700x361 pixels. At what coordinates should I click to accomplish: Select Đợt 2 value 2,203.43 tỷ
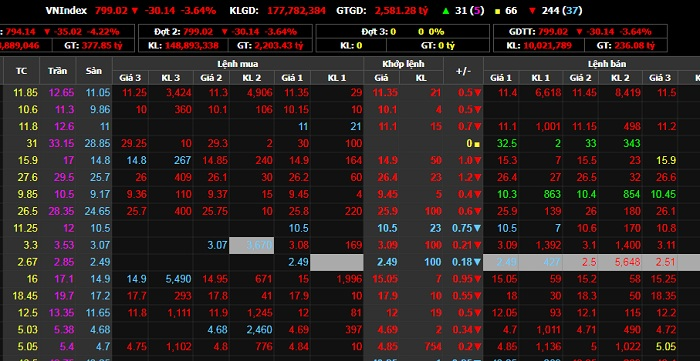[278, 46]
